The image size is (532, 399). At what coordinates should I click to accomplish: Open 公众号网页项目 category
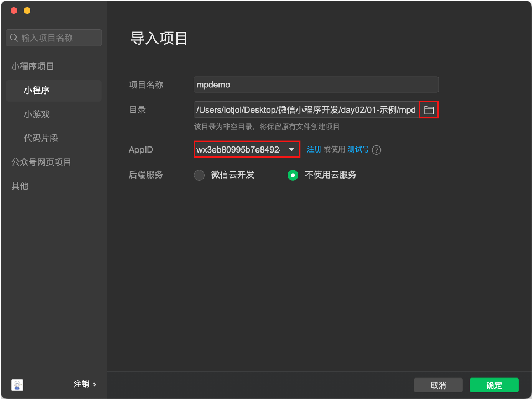(x=41, y=162)
